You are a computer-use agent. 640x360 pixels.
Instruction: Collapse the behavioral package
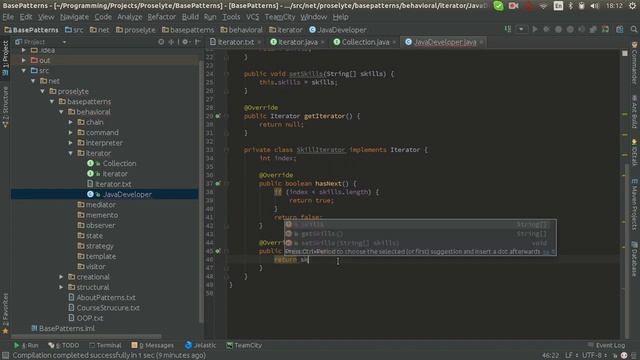point(61,112)
